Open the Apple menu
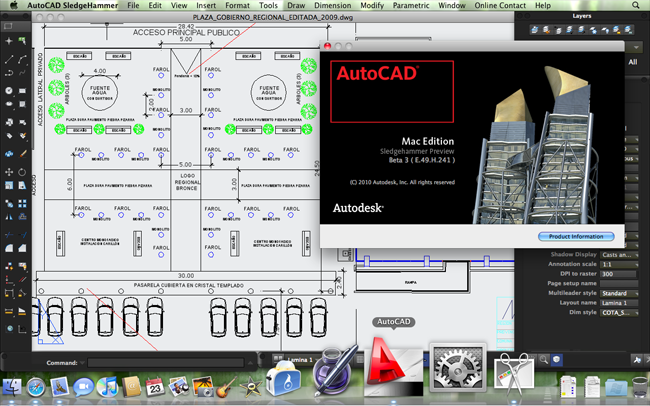 pyautogui.click(x=14, y=5)
